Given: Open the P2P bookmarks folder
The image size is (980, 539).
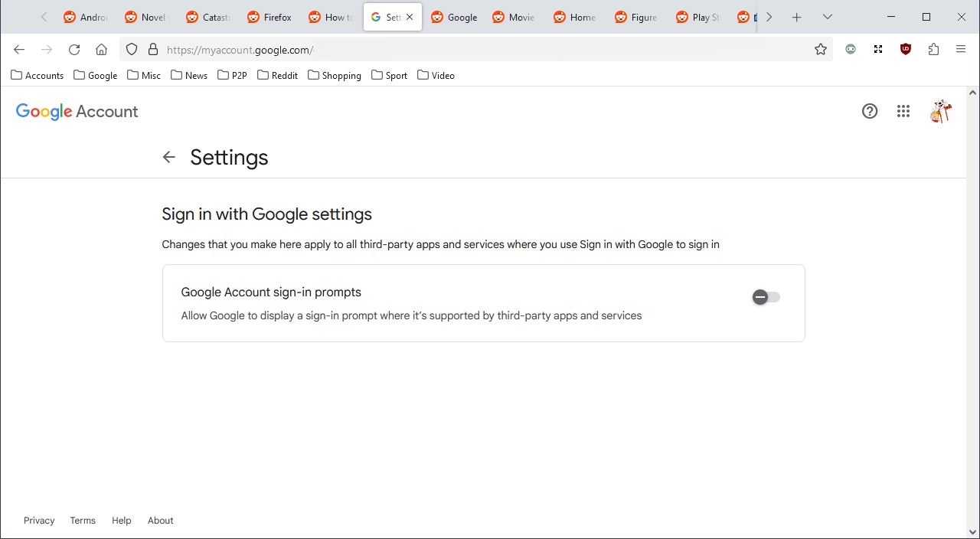Looking at the screenshot, I should click(x=232, y=75).
